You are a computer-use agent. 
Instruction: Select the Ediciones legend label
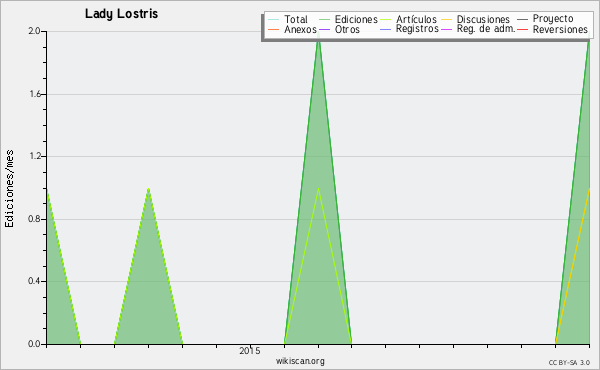tap(356, 19)
